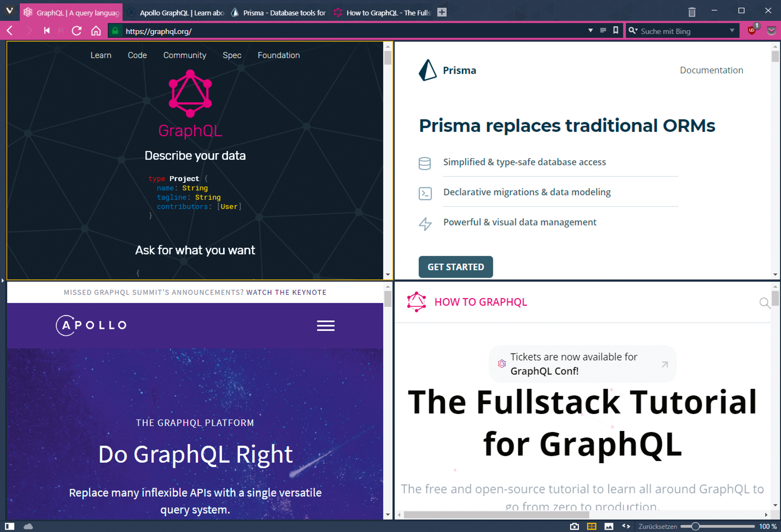Toggle image loading in the status bar

[x=609, y=526]
